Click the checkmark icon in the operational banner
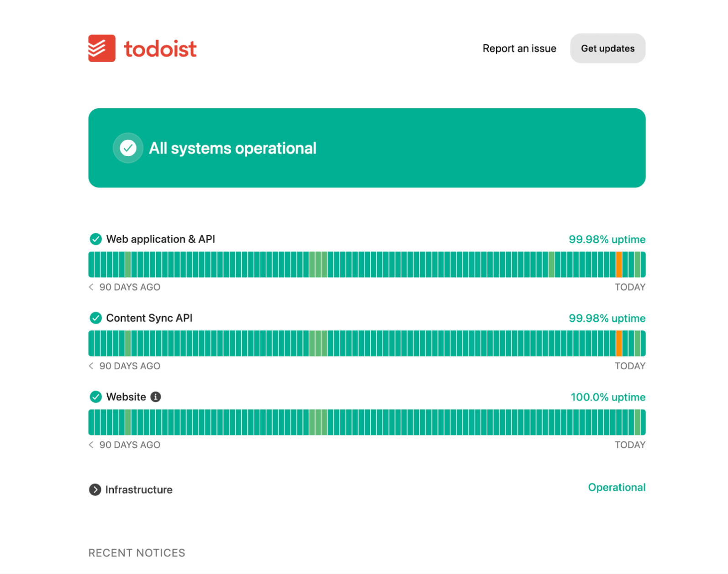 [x=128, y=148]
